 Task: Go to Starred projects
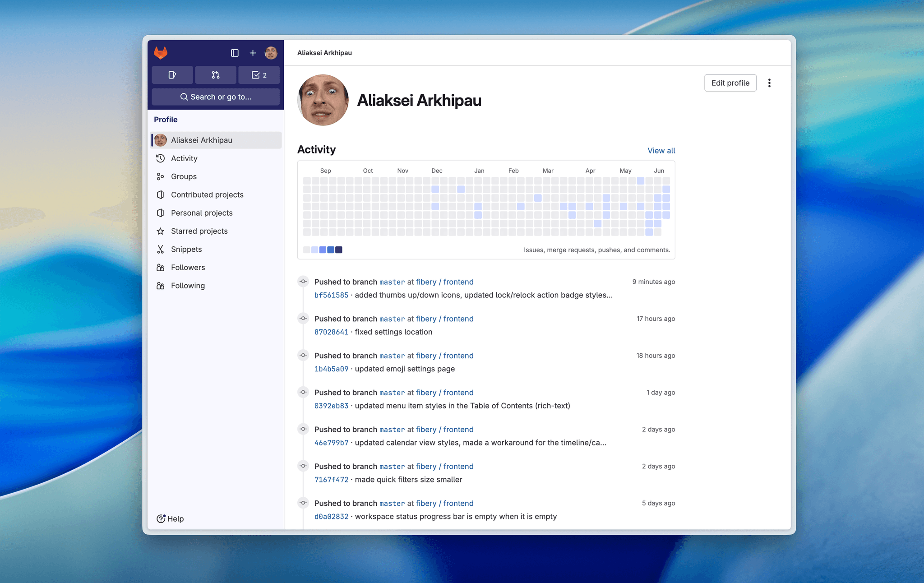(x=199, y=231)
